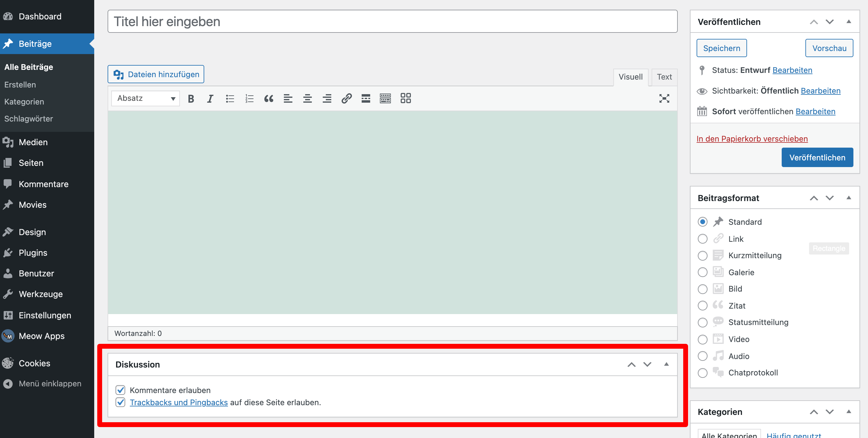Apply blockquote formatting
This screenshot has width=868, height=438.
pos(269,98)
